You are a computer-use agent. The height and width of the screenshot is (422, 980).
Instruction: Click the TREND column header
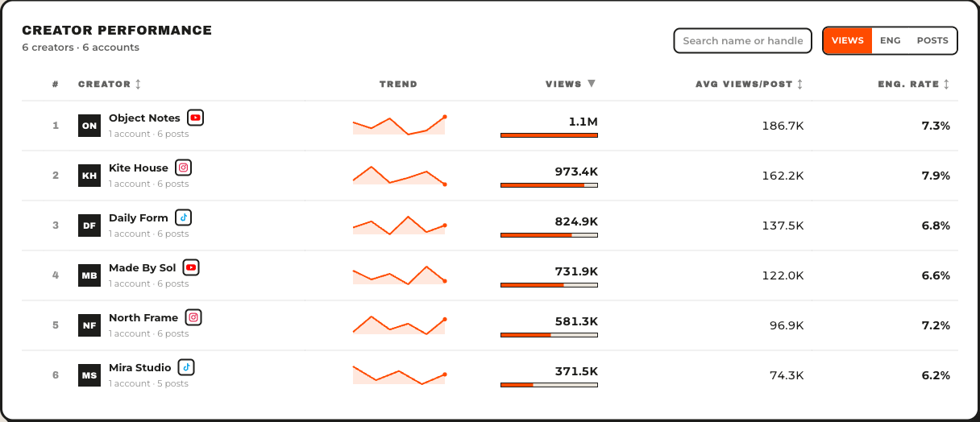click(398, 84)
